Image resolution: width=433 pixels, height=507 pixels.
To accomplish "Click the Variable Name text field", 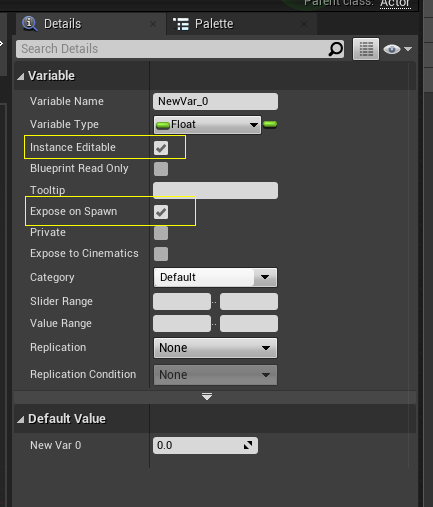I will pos(215,101).
